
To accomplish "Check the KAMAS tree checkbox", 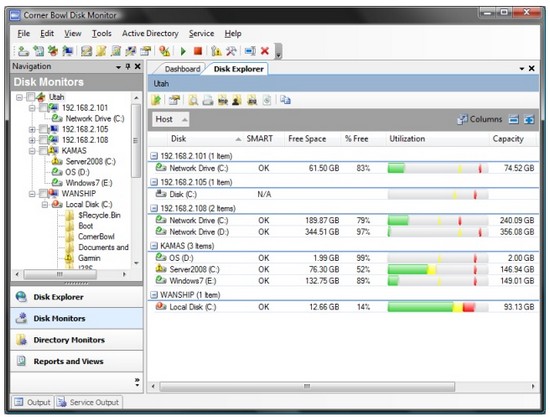I will coord(43,151).
